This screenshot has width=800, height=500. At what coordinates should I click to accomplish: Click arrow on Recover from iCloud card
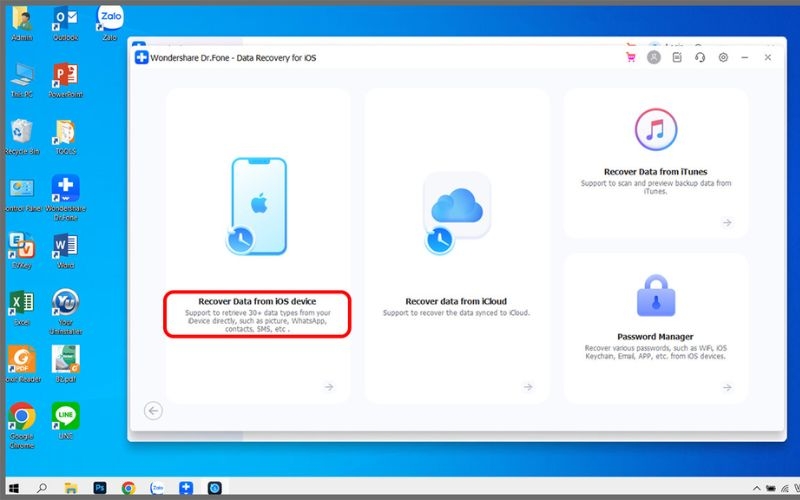click(528, 387)
